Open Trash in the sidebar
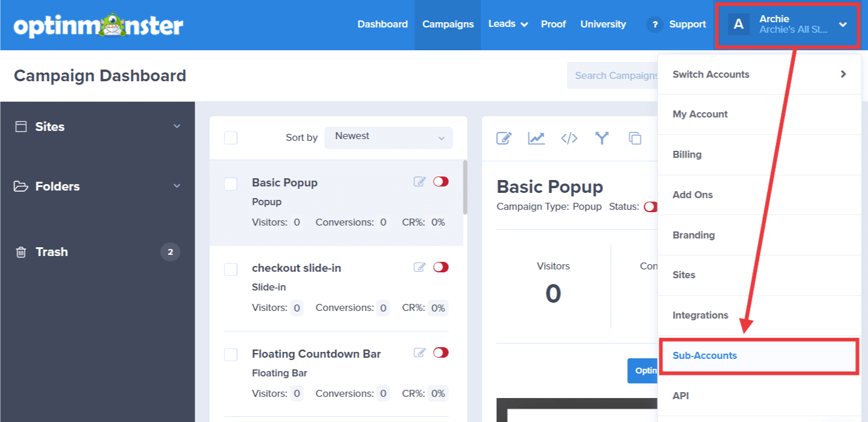Screen dimensions: 868x422 51,252
